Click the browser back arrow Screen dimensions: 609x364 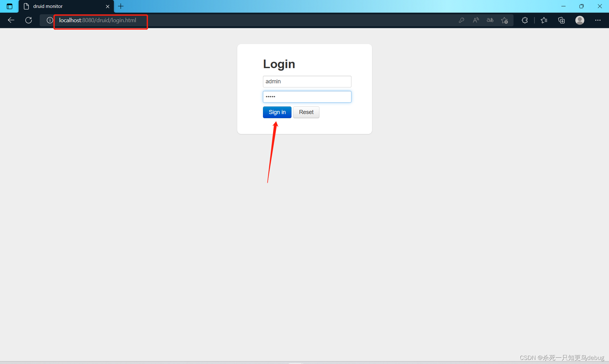pos(11,20)
